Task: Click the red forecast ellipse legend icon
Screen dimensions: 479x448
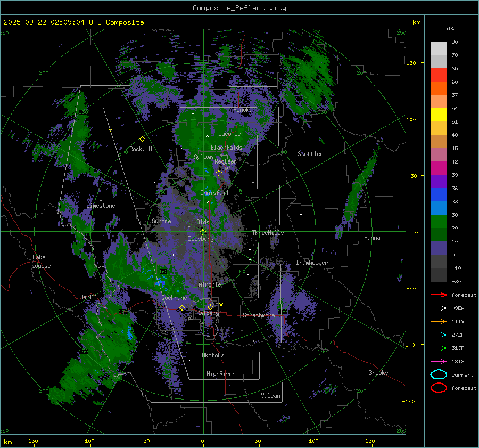Action: (x=438, y=388)
